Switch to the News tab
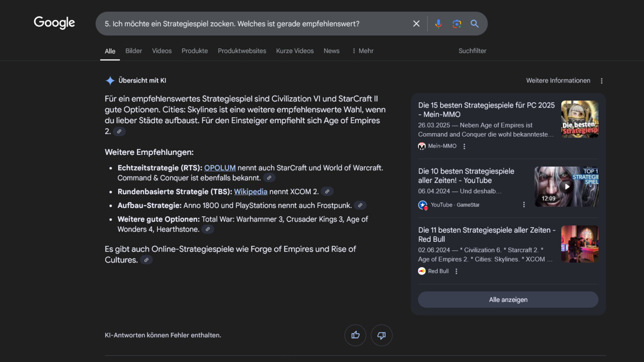The image size is (644, 362). click(x=332, y=51)
